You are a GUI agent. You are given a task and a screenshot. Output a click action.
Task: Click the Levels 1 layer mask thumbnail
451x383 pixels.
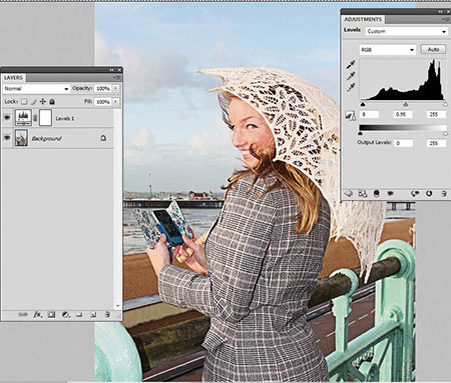pos(46,118)
